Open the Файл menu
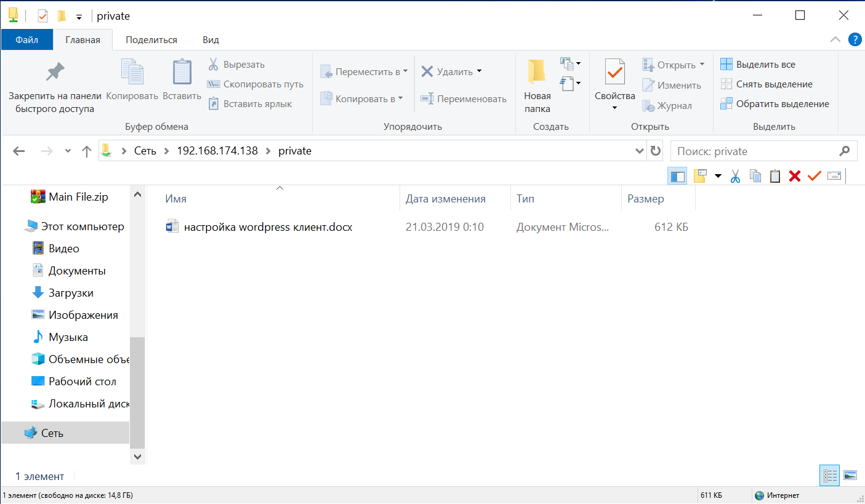Viewport: 865px width, 504px height. coord(26,40)
